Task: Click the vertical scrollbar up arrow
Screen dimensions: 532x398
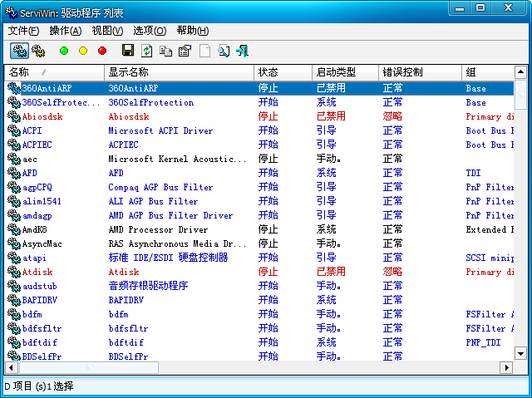Action: [520, 71]
